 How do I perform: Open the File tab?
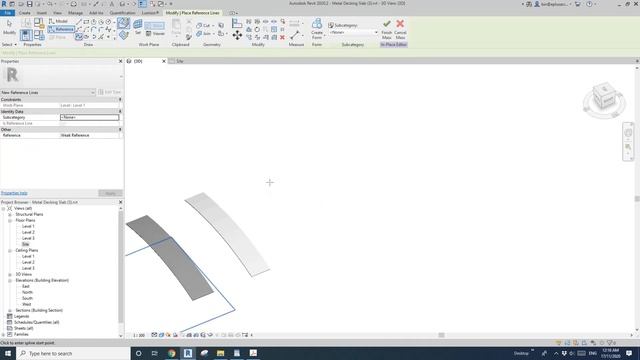click(7, 13)
